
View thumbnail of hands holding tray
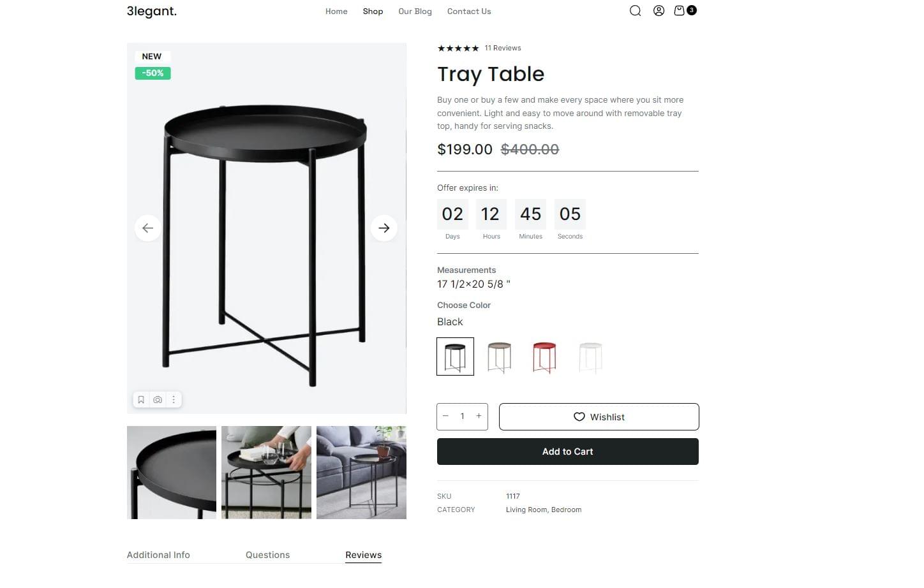(x=266, y=473)
